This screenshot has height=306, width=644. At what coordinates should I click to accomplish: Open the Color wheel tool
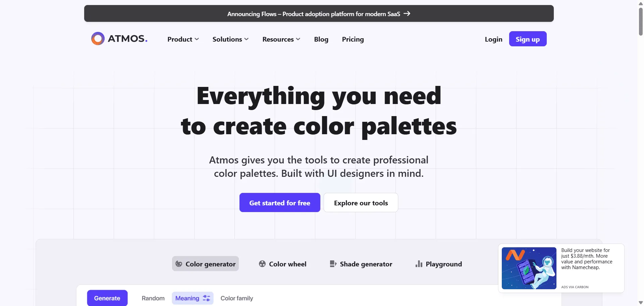tap(283, 264)
